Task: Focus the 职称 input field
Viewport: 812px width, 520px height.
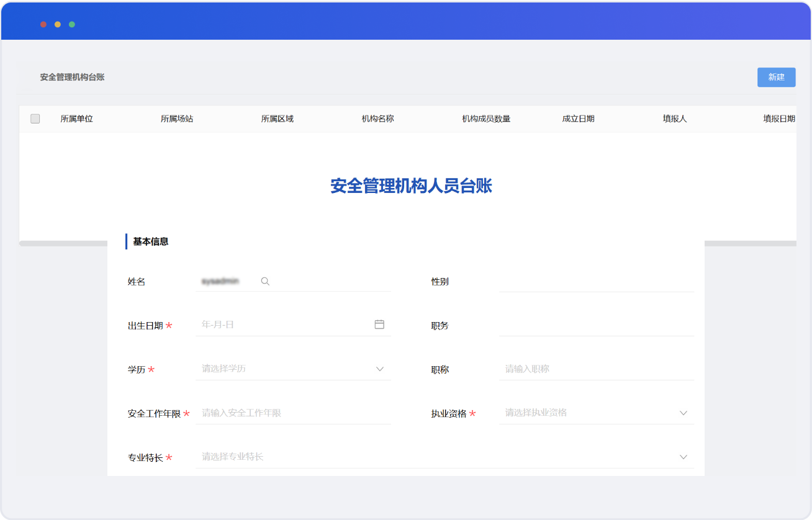Action: [x=596, y=369]
